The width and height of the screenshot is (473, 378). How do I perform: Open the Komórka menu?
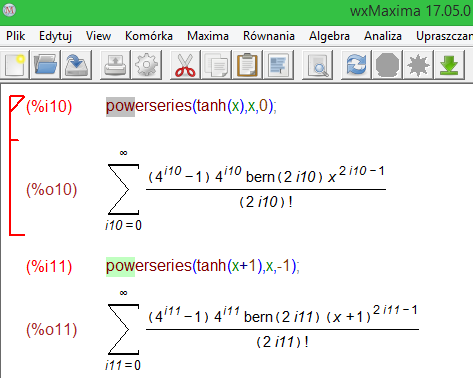pyautogui.click(x=149, y=36)
